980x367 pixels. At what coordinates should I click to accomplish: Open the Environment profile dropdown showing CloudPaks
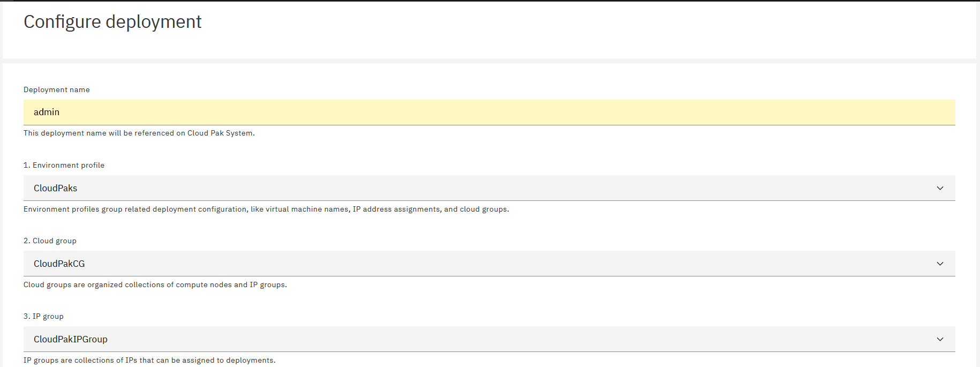pyautogui.click(x=489, y=188)
